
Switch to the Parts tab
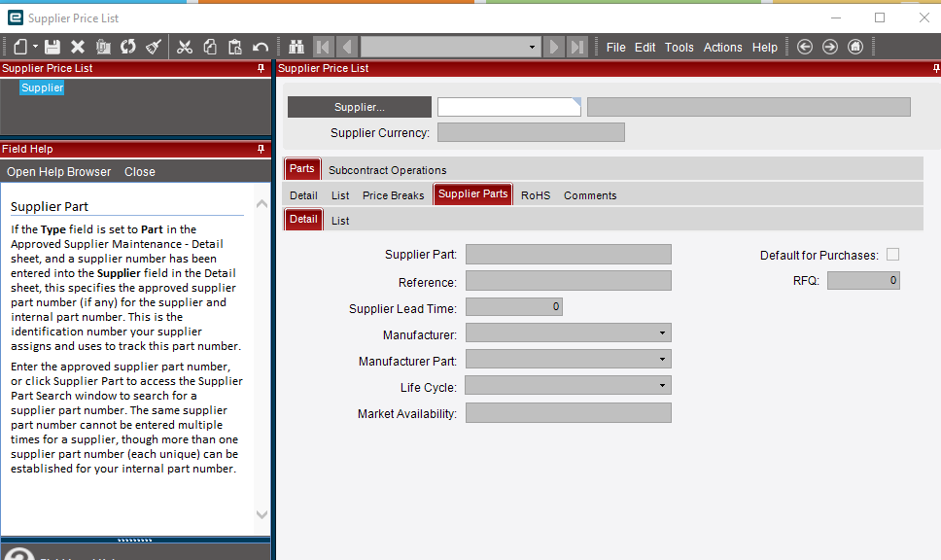pos(302,168)
